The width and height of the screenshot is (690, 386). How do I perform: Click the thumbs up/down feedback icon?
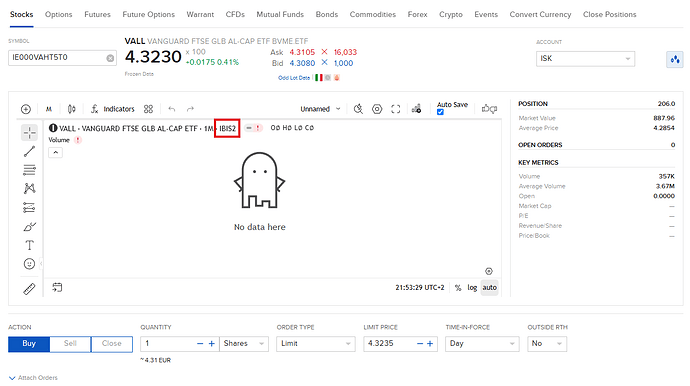(489, 109)
